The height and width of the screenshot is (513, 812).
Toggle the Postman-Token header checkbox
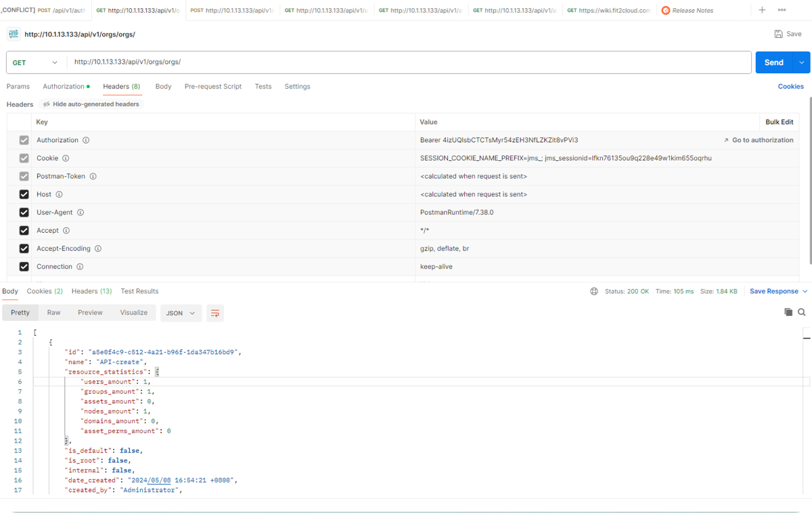coord(24,177)
